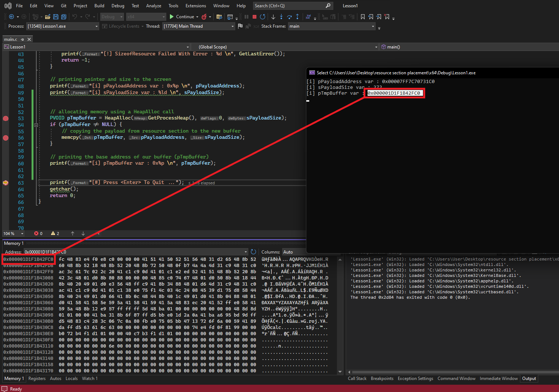
Task: Open the Stack Frame dropdown showing main
Action: (x=373, y=26)
